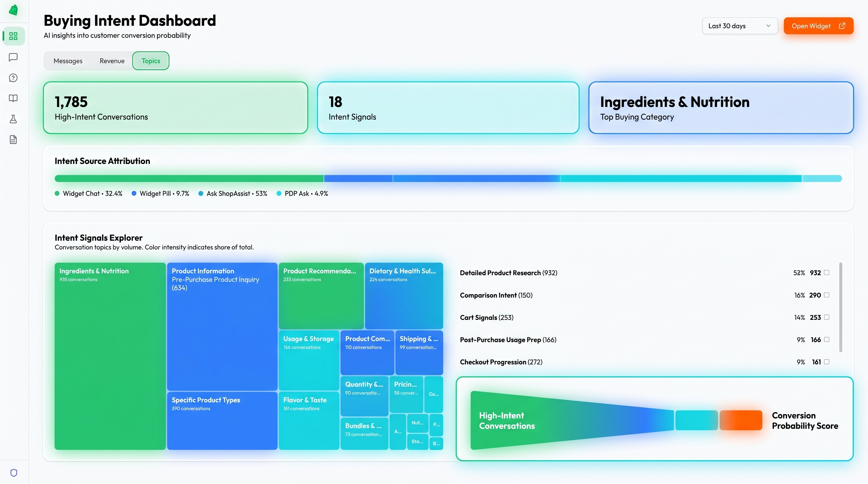Open the lab flask experiments sidebar icon
The image size is (868, 484).
tap(13, 119)
